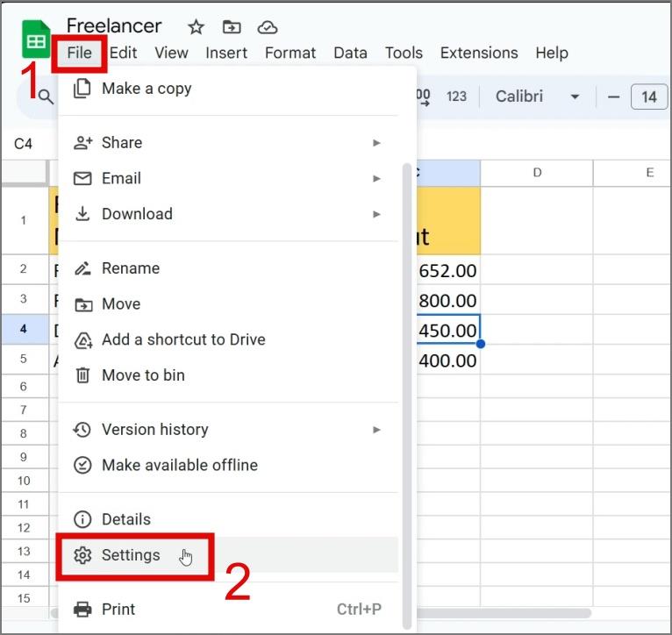Image resolution: width=672 pixels, height=635 pixels.
Task: Open Details from the File menu
Action: [x=228, y=519]
